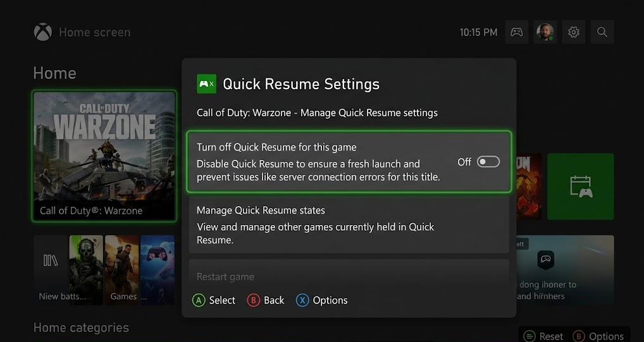
Task: Toggle the Quick Resume Off switch
Action: [488, 162]
